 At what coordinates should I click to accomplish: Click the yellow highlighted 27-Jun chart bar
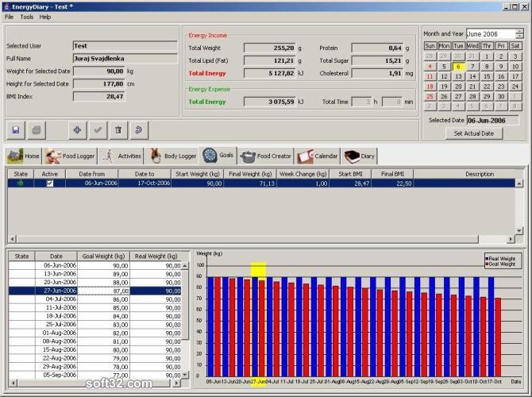coord(258,326)
